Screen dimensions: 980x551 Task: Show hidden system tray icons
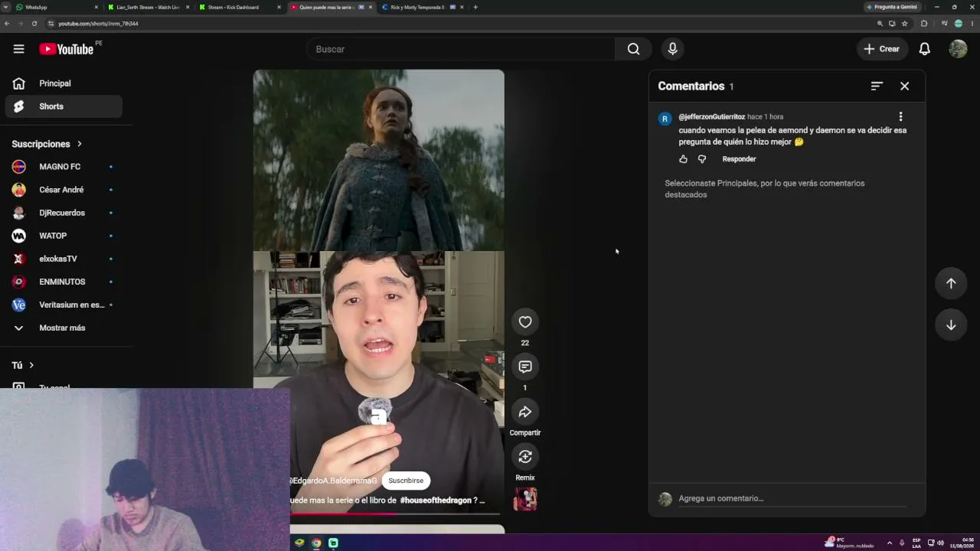tap(889, 543)
